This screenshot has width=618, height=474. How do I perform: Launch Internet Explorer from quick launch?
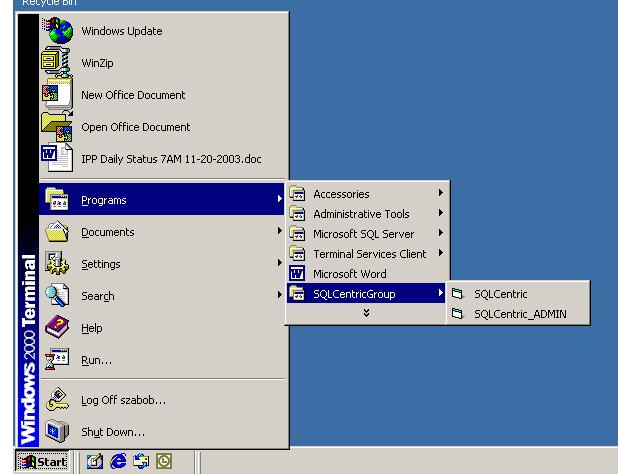click(118, 461)
